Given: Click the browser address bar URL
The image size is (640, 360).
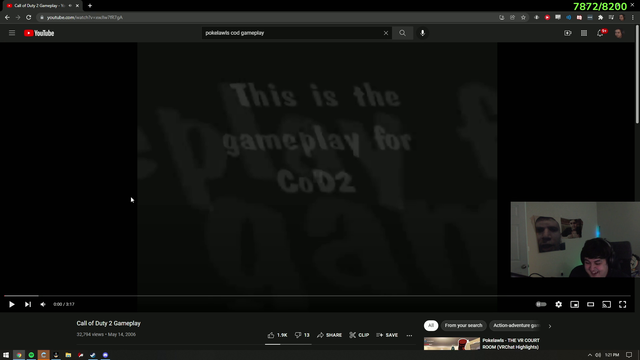Looking at the screenshot, I should (x=84, y=18).
